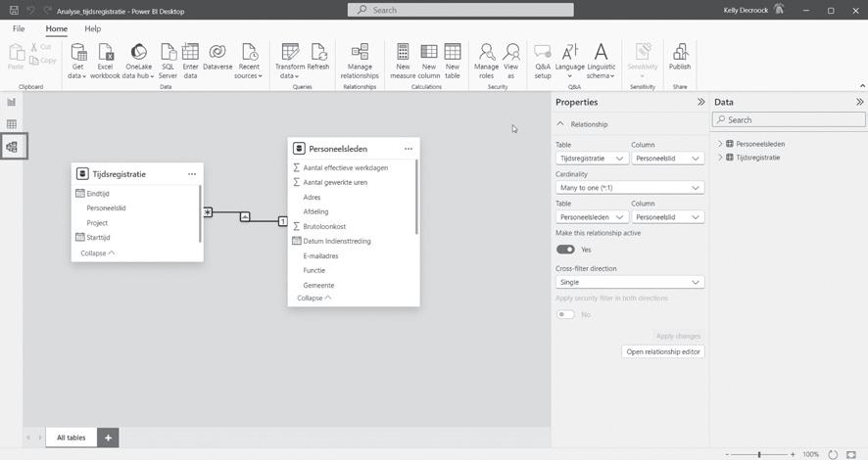The image size is (868, 460).
Task: Collapse the Data pane
Action: pyautogui.click(x=859, y=102)
